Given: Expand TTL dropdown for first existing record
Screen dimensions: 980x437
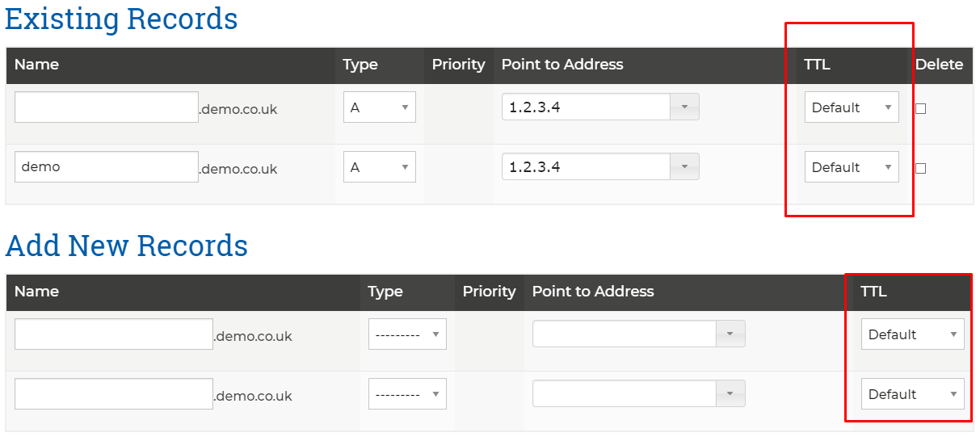Looking at the screenshot, I should coord(852,107).
